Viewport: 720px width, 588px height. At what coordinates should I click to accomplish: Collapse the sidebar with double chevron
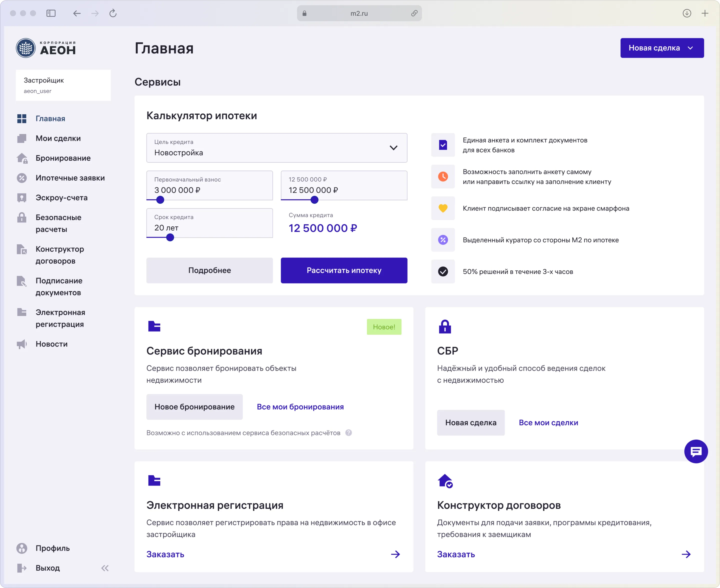(x=105, y=568)
